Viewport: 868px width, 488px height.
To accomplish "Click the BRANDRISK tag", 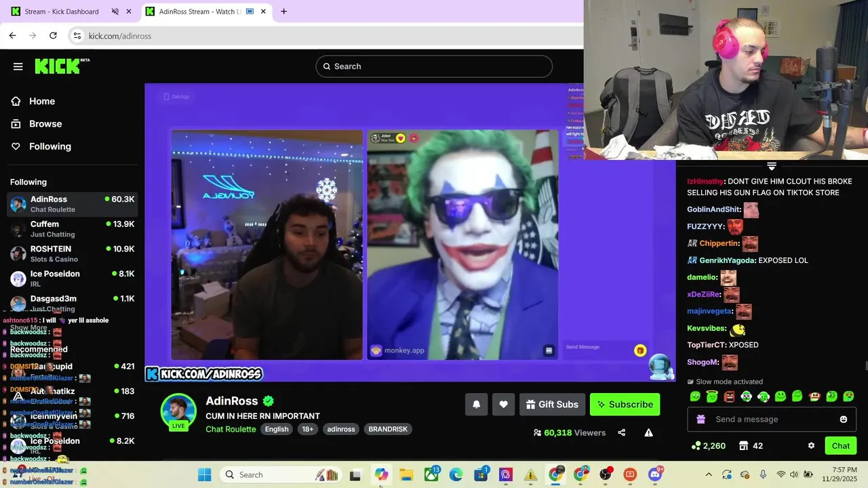I will pyautogui.click(x=388, y=429).
